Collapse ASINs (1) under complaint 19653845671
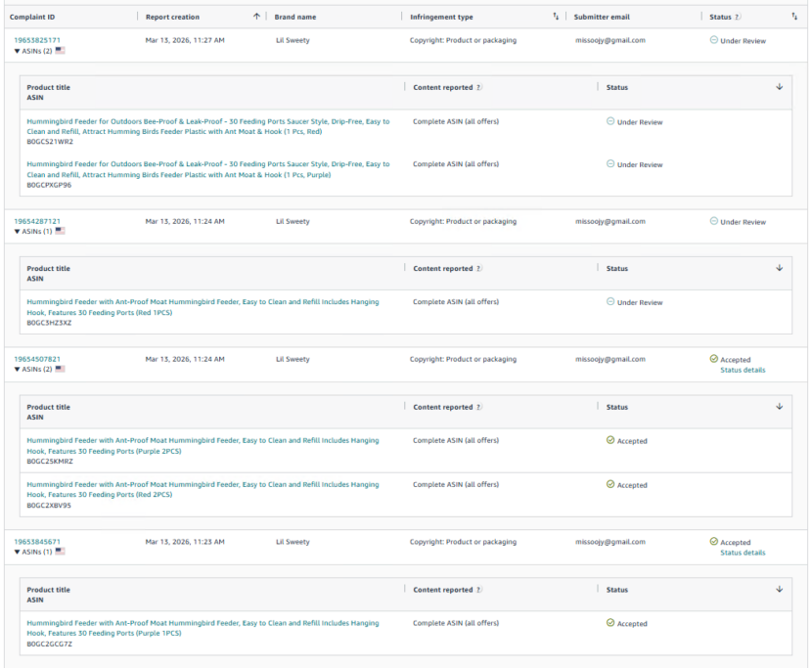812x668 pixels. pyautogui.click(x=33, y=552)
